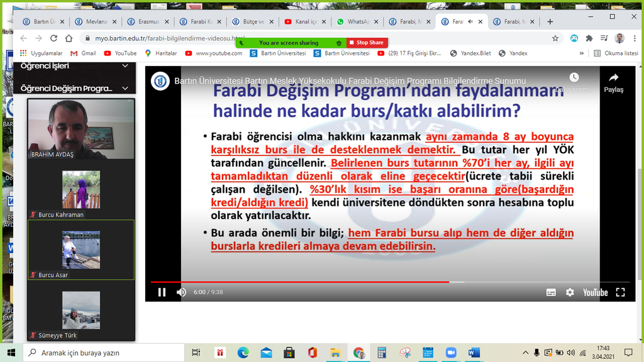This screenshot has height=362, width=644.
Task: Show more bookmarks with the double chevron
Action: tap(582, 53)
